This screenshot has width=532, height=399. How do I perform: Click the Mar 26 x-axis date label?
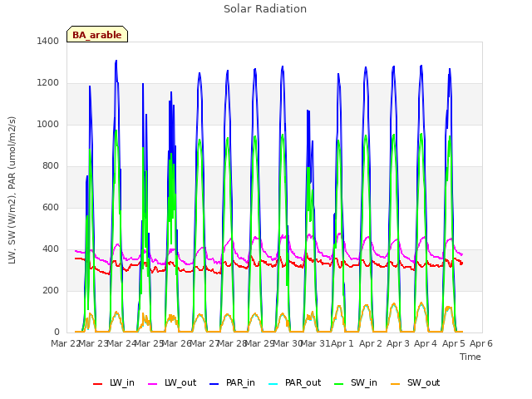(x=177, y=343)
